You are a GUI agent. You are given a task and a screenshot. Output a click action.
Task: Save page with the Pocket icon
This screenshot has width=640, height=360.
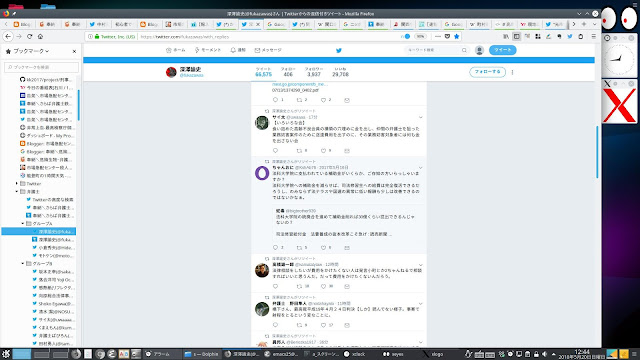[x=447, y=36]
